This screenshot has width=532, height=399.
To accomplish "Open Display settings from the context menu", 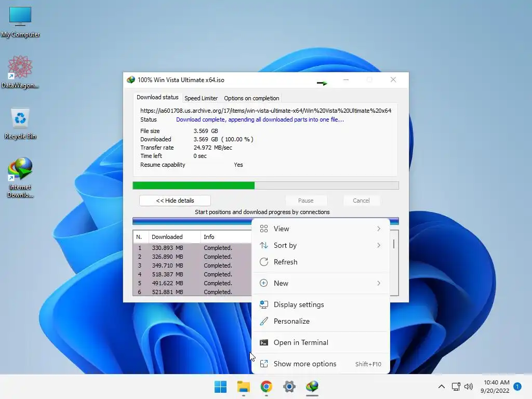I will coord(321,304).
